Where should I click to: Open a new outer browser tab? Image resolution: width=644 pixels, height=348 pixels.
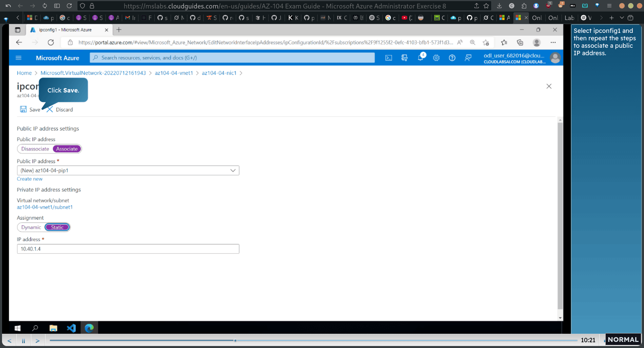[611, 18]
